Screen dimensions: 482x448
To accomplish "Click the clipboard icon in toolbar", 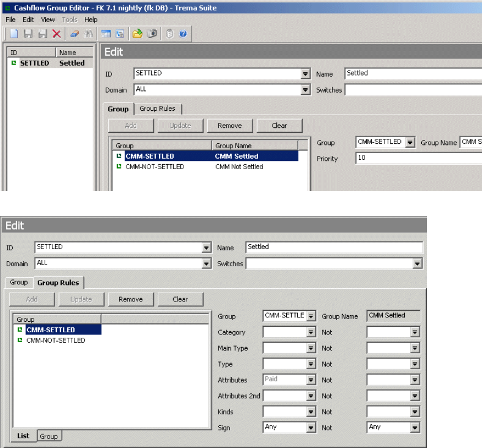I will pos(169,34).
